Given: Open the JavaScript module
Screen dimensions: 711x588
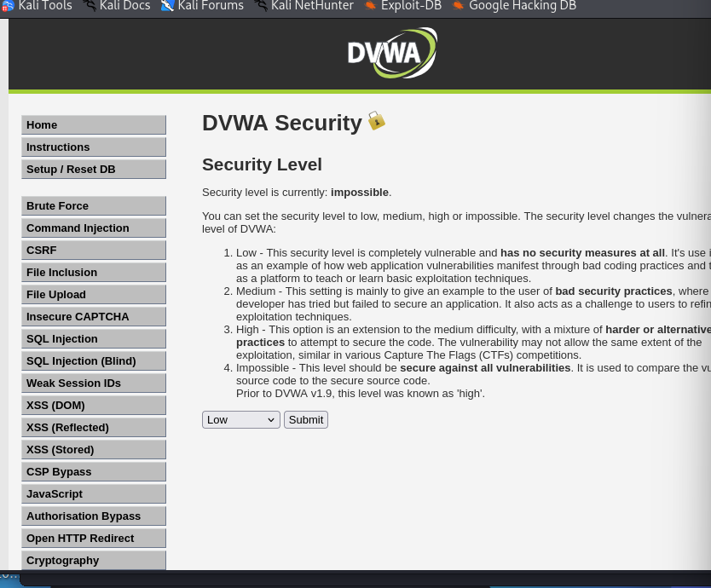Looking at the screenshot, I should (x=94, y=494).
